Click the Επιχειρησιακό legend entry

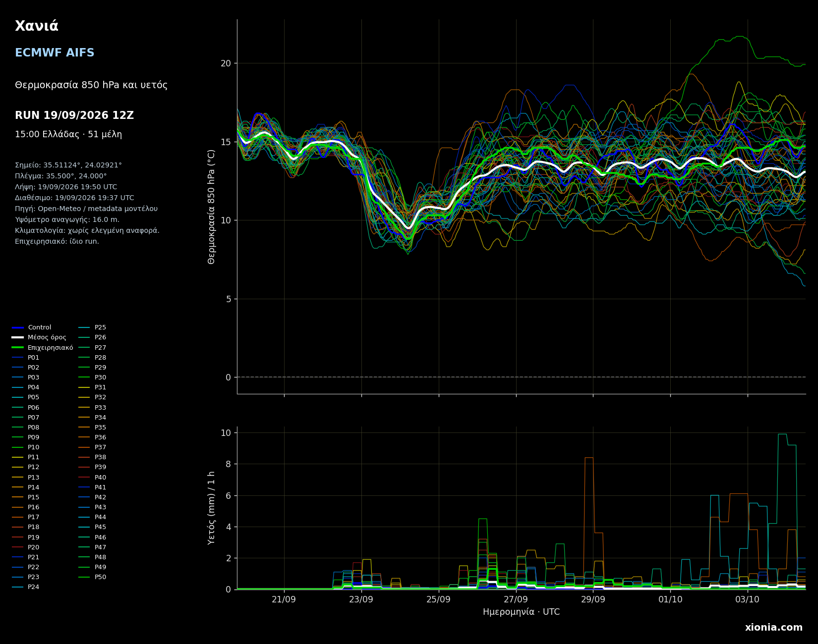coord(43,348)
